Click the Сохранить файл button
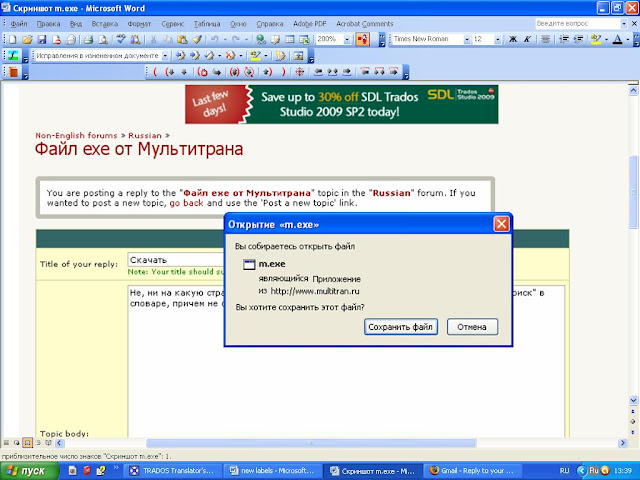 401,327
